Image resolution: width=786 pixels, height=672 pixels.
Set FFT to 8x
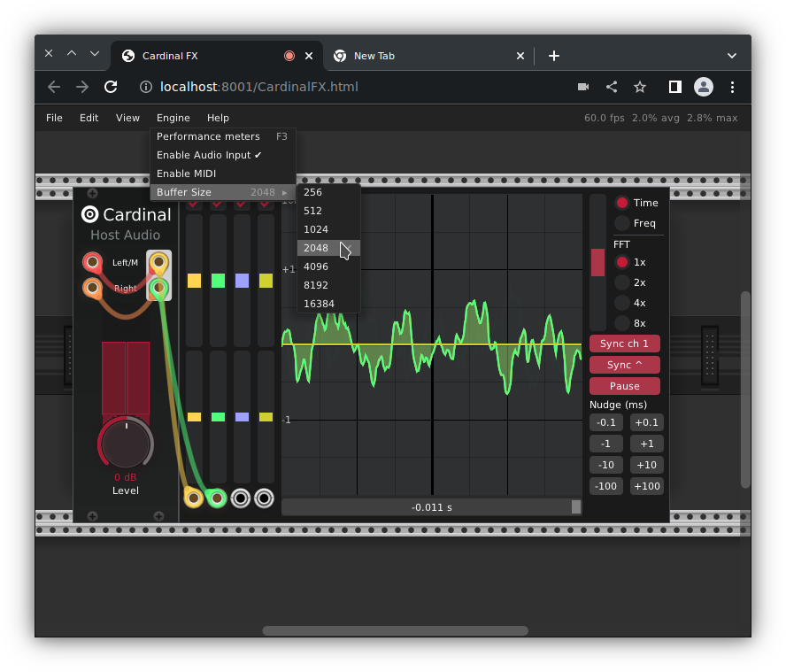(622, 323)
